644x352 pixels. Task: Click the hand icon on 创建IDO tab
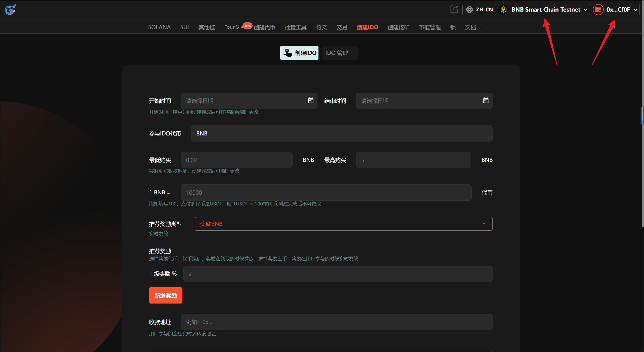(x=287, y=53)
